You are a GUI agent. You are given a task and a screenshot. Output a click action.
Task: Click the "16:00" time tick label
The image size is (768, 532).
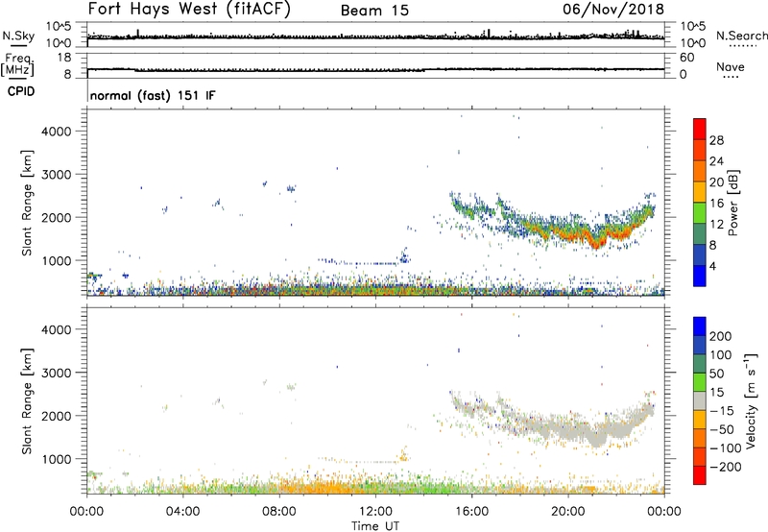[x=471, y=512]
